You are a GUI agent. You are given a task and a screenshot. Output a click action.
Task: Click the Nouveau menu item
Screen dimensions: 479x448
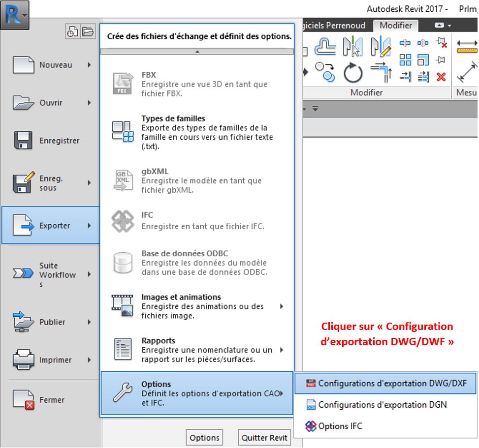[x=51, y=65]
